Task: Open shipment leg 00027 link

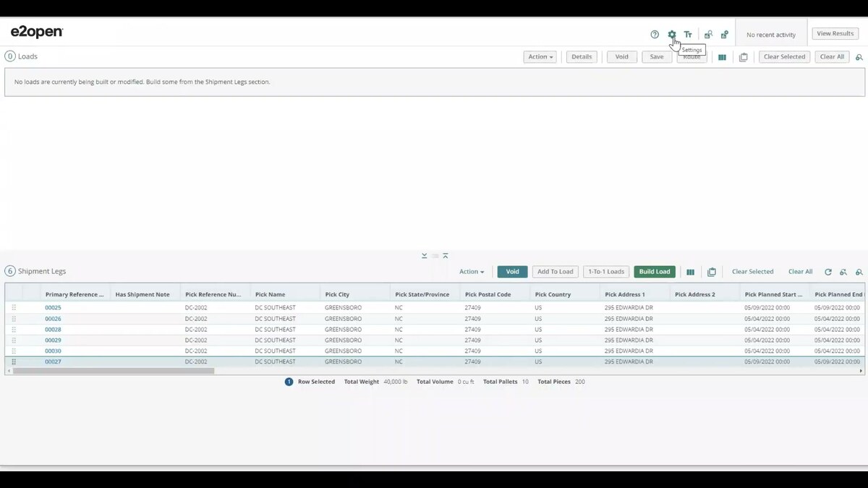Action: click(x=53, y=361)
